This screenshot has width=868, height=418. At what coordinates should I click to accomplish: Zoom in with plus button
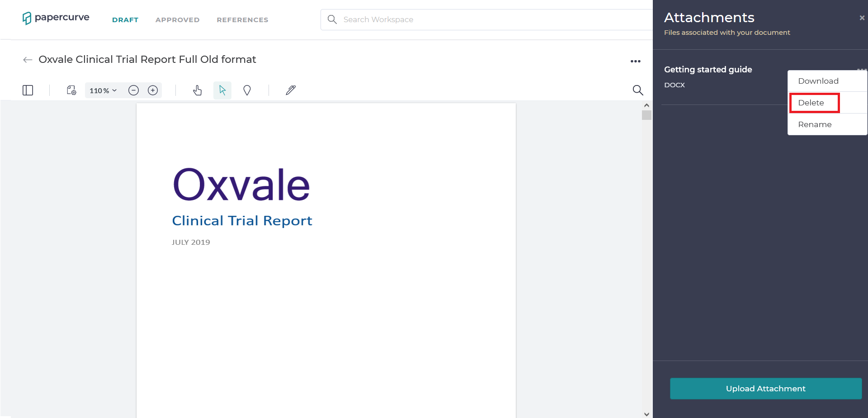point(153,90)
